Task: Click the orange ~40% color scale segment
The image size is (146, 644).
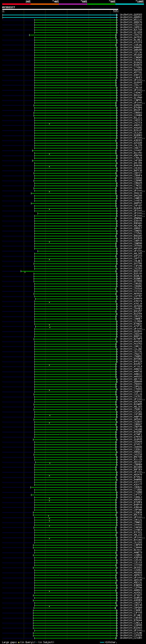Action: pos(45,4)
